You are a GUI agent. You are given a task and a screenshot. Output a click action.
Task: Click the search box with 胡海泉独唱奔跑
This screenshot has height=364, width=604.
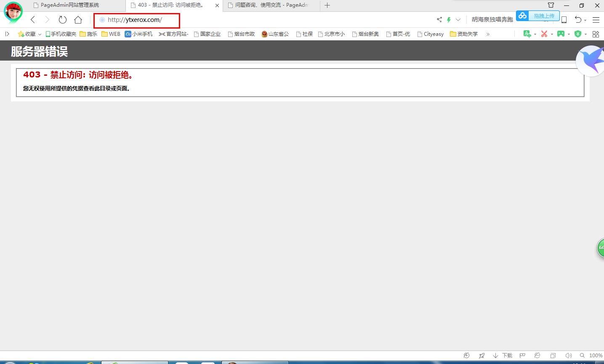coord(492,20)
